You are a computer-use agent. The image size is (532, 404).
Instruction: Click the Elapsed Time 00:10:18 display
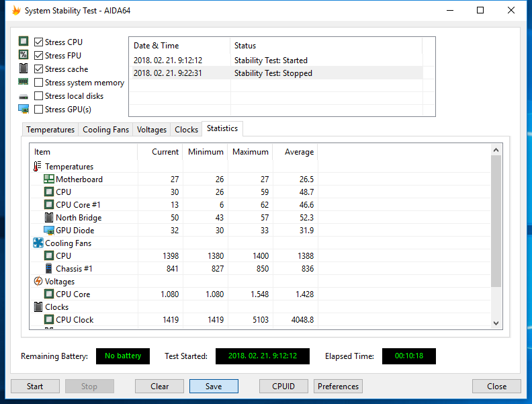point(409,356)
